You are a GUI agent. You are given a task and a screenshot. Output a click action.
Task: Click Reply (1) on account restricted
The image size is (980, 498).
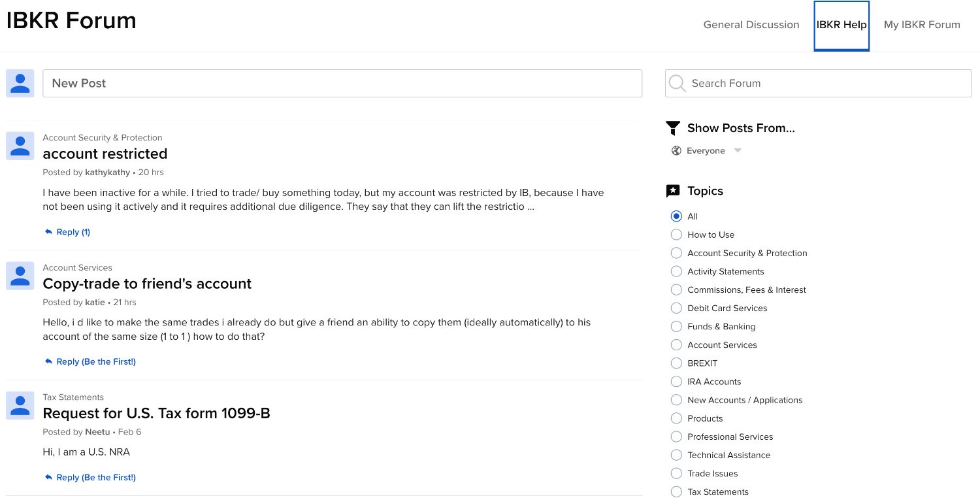pyautogui.click(x=73, y=232)
